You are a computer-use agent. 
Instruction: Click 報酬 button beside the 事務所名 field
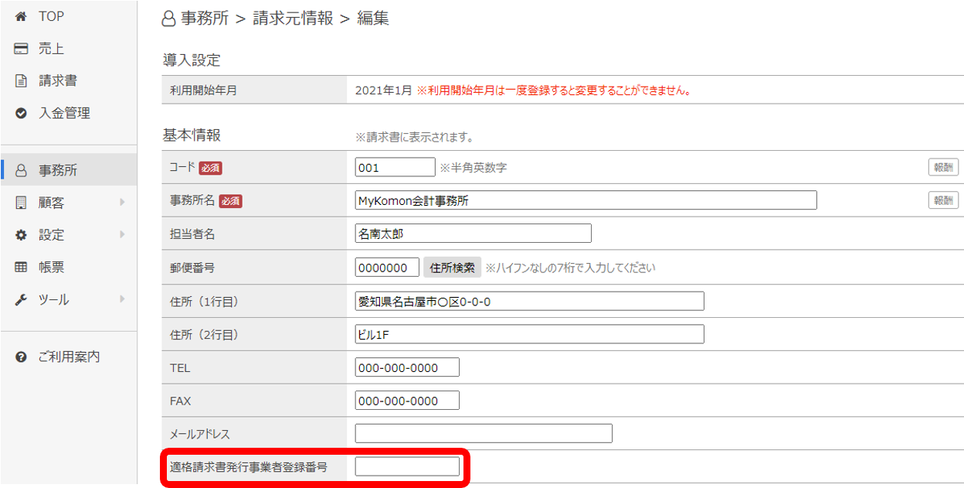click(x=943, y=201)
